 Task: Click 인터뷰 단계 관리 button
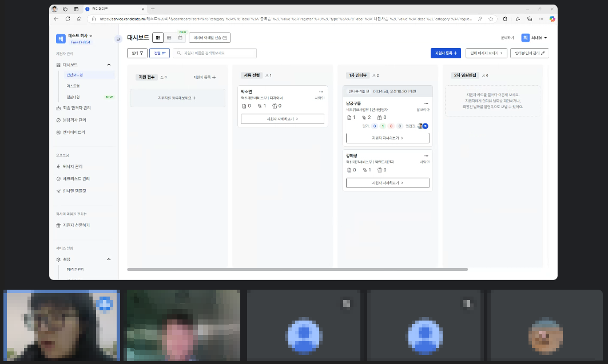pyautogui.click(x=529, y=53)
